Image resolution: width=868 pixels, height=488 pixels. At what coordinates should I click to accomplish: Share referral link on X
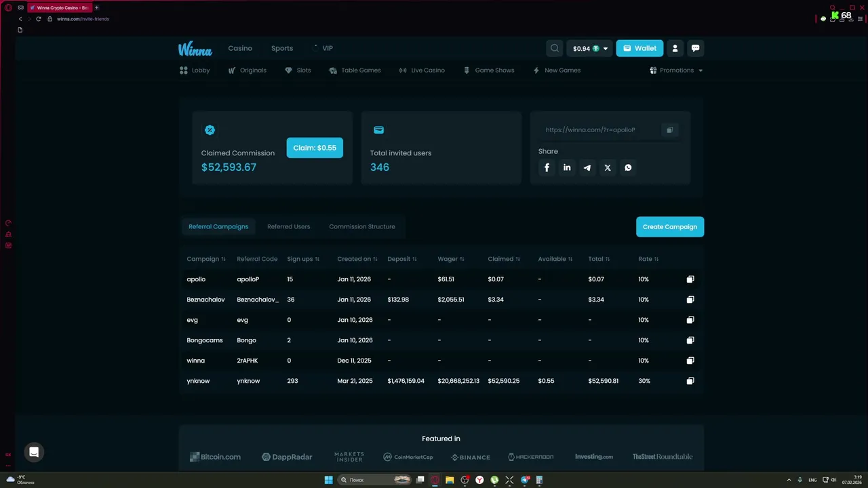608,167
